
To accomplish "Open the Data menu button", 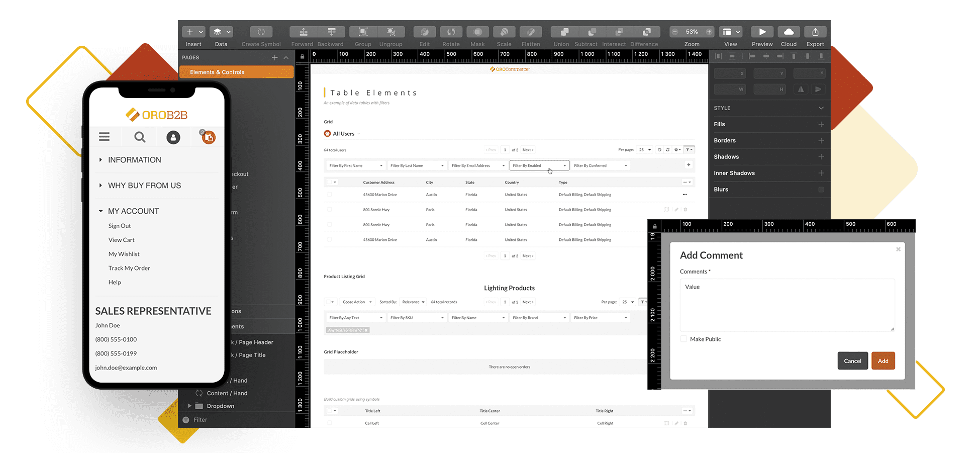I will tap(221, 32).
